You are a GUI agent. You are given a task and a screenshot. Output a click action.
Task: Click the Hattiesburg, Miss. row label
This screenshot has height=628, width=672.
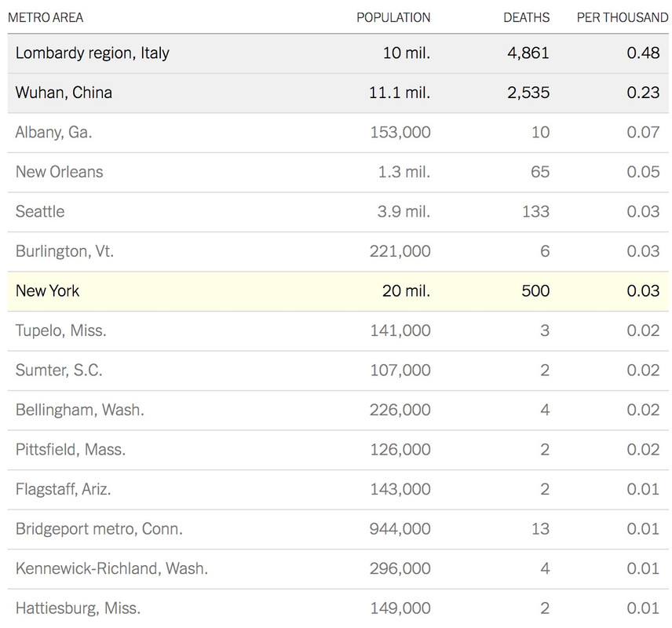78,608
